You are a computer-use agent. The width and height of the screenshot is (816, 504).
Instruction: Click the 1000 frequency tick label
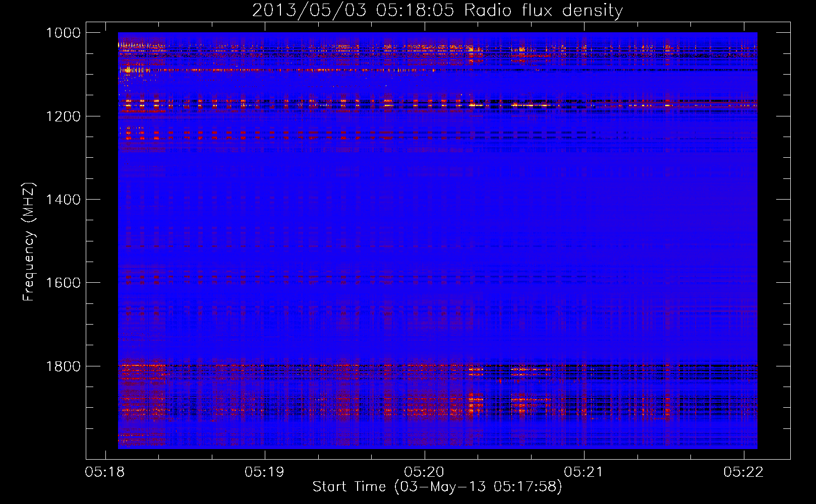pos(63,33)
